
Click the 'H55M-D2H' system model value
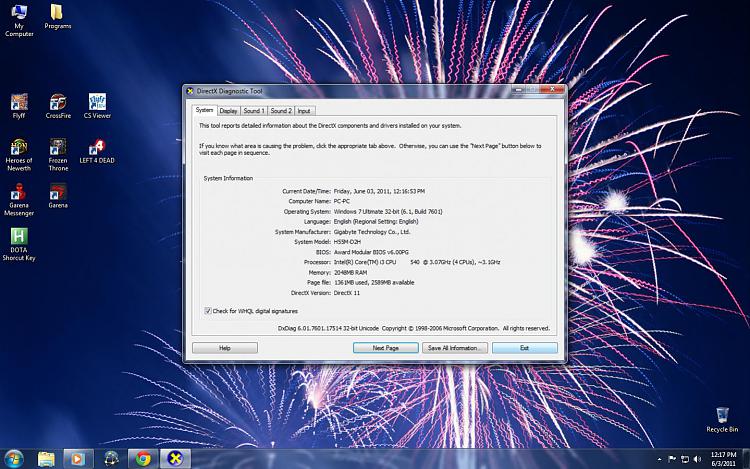347,242
